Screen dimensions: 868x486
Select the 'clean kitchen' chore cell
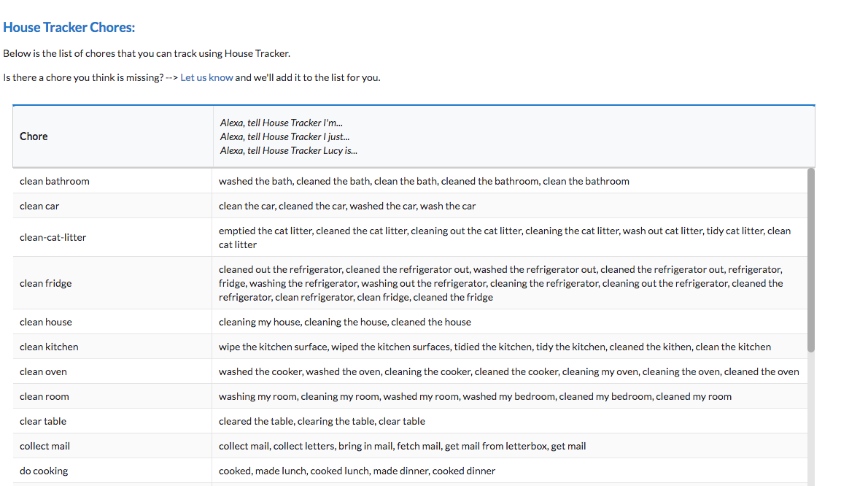pyautogui.click(x=112, y=347)
